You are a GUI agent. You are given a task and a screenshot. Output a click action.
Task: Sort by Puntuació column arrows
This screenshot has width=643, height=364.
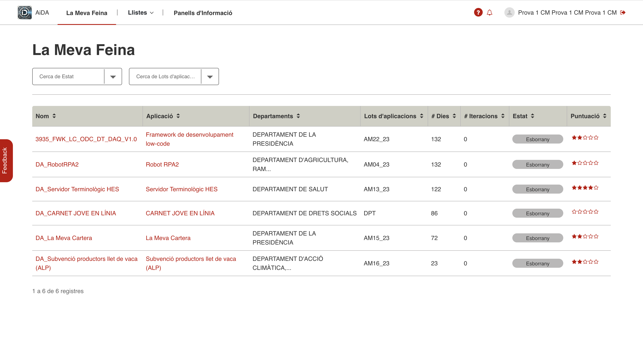tap(605, 116)
